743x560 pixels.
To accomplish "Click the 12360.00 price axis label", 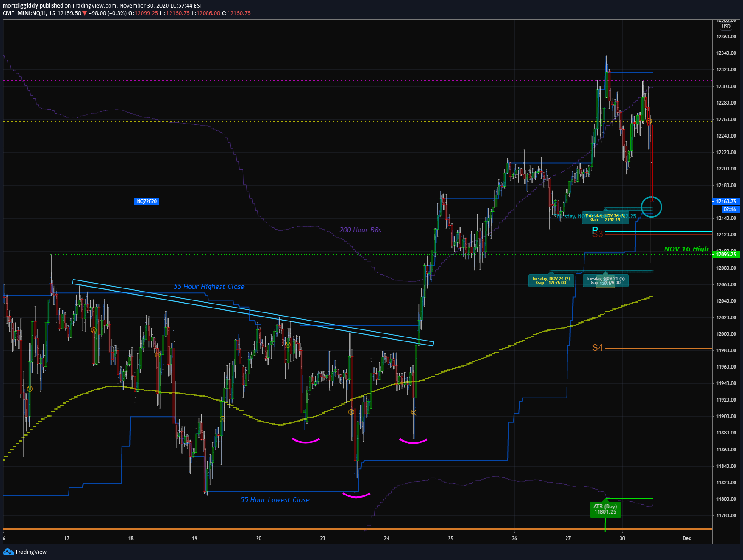I will pyautogui.click(x=726, y=37).
